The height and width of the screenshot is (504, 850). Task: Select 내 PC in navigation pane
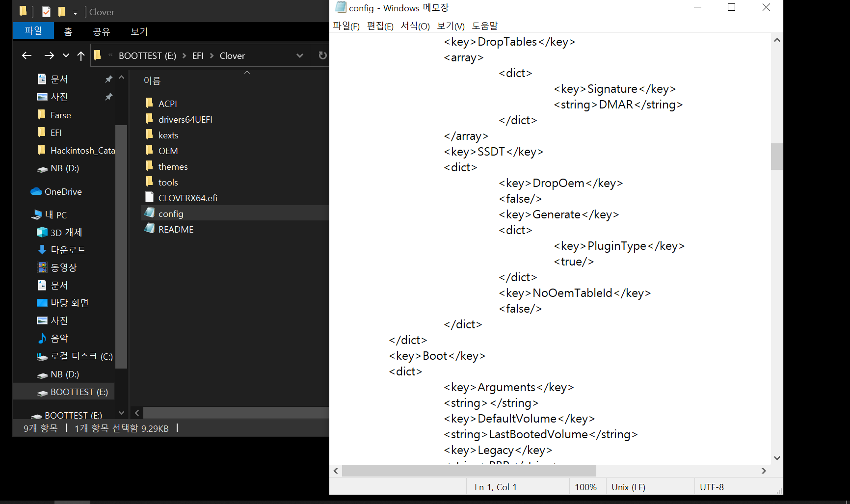[55, 214]
